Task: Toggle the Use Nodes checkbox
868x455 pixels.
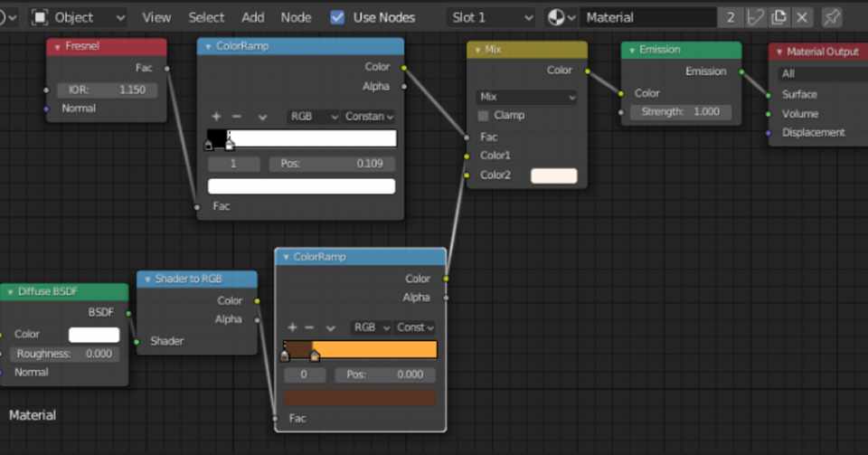Action: click(337, 18)
